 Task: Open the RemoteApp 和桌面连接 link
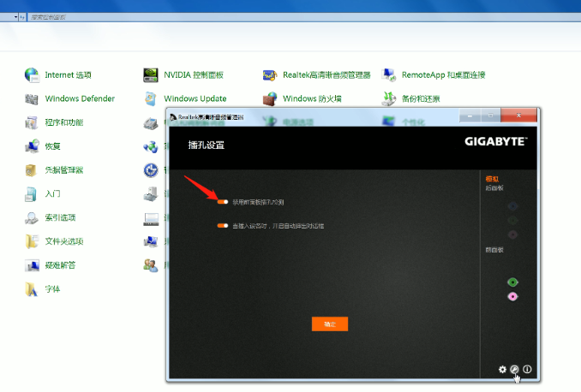[444, 74]
